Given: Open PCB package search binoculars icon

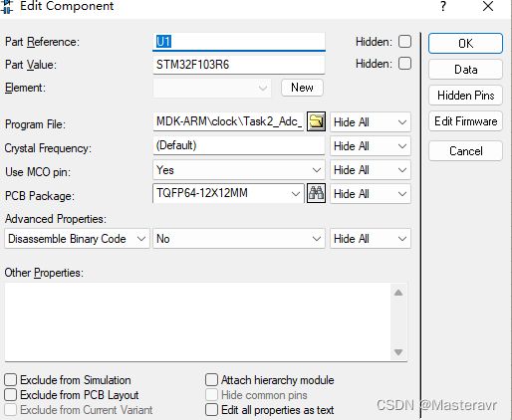Looking at the screenshot, I should [316, 193].
